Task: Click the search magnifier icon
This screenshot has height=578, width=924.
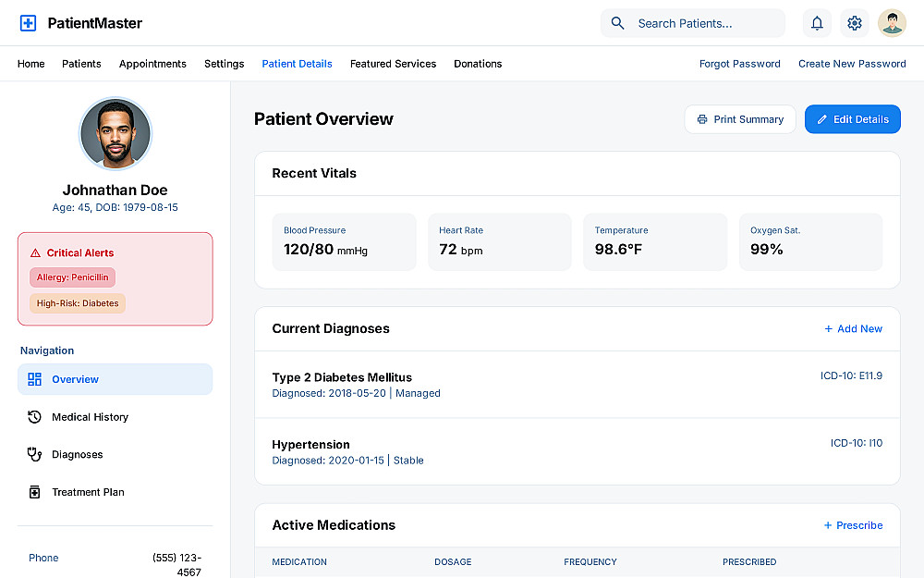Action: (618, 23)
